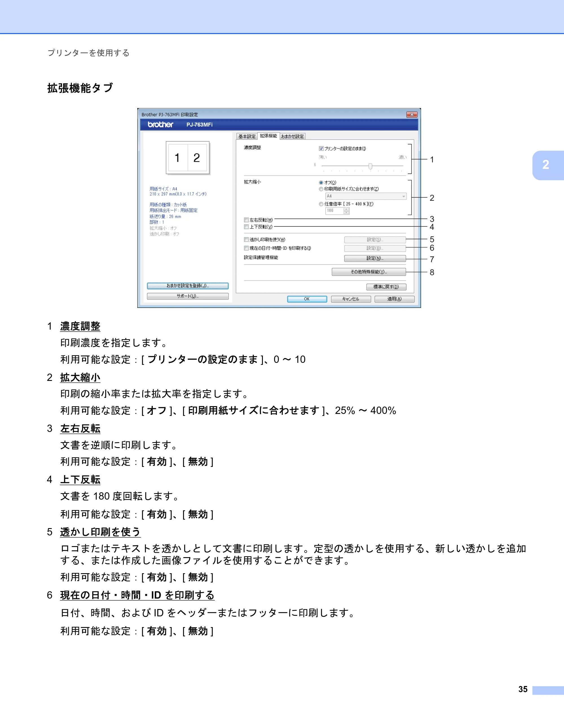Open the サポート button
This screenshot has height=728, width=564.
[188, 296]
